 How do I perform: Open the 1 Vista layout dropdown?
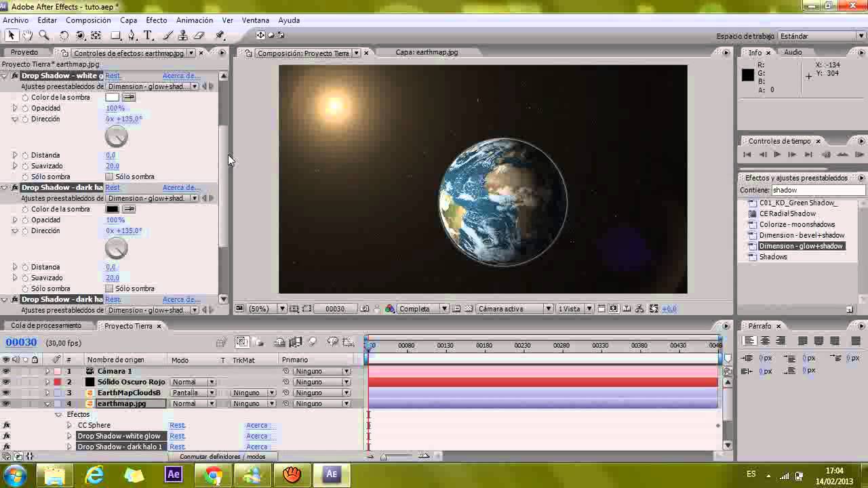click(575, 308)
